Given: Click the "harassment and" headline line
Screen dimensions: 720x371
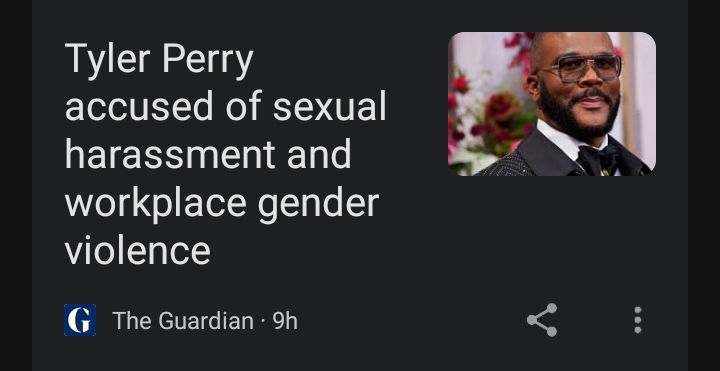Looking at the screenshot, I should 208,154.
